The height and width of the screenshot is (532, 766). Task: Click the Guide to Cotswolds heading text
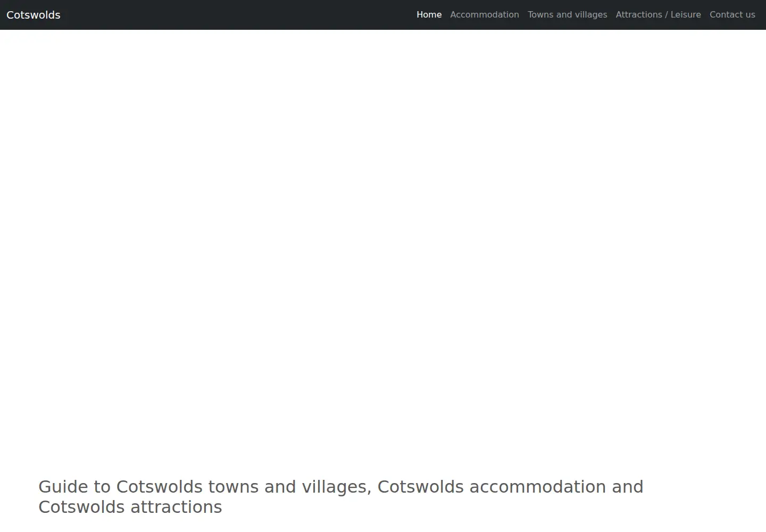click(x=341, y=497)
